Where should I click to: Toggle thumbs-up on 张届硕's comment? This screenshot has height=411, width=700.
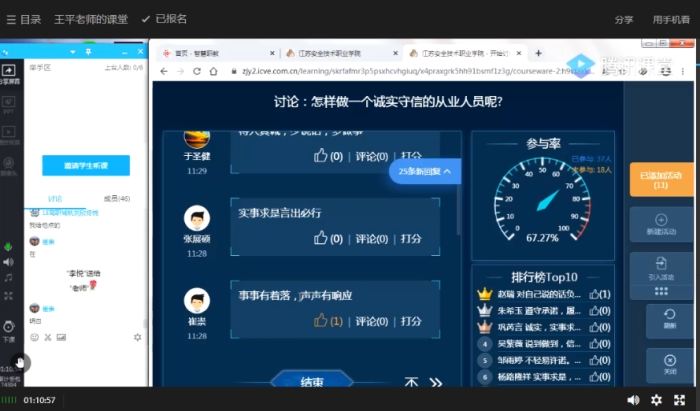pos(321,239)
